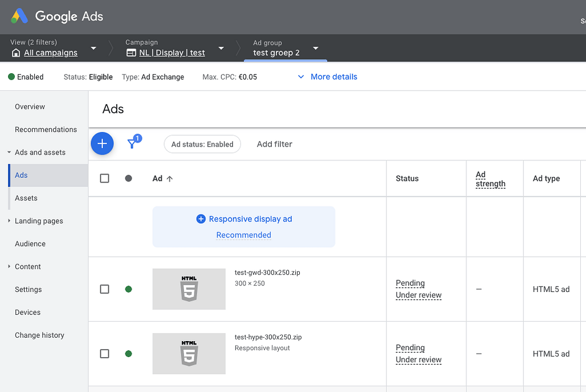The image size is (586, 392).
Task: Click the campaign icon next to NL | Display | test
Action: coord(130,52)
